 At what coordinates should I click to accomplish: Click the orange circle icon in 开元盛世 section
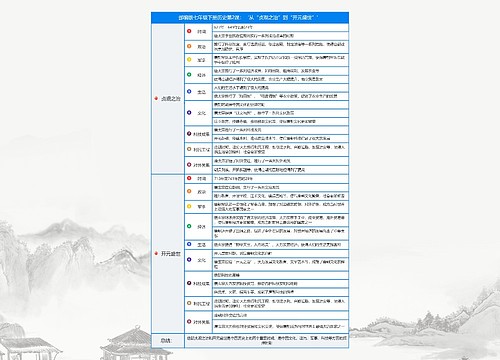(189, 191)
